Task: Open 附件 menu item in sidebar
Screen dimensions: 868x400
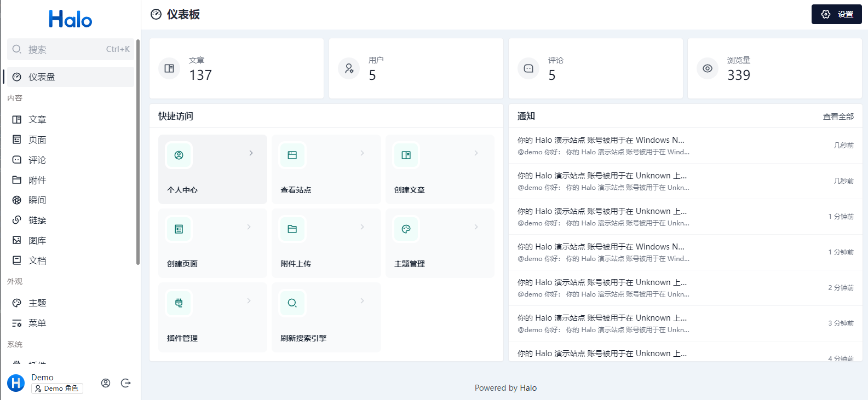Action: tap(70, 180)
